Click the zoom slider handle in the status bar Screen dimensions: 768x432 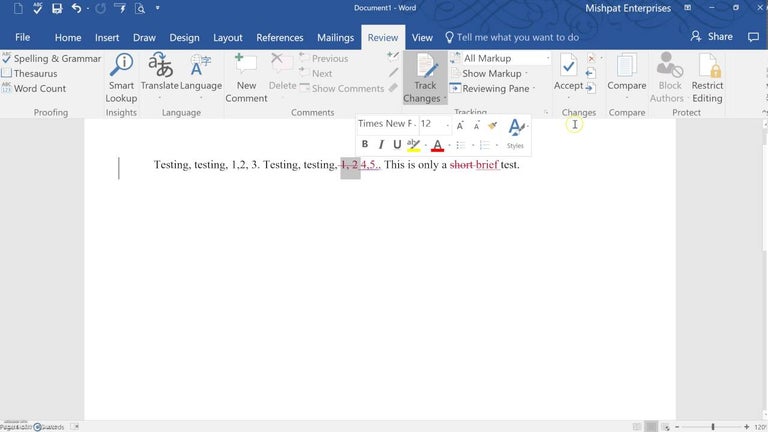point(713,427)
